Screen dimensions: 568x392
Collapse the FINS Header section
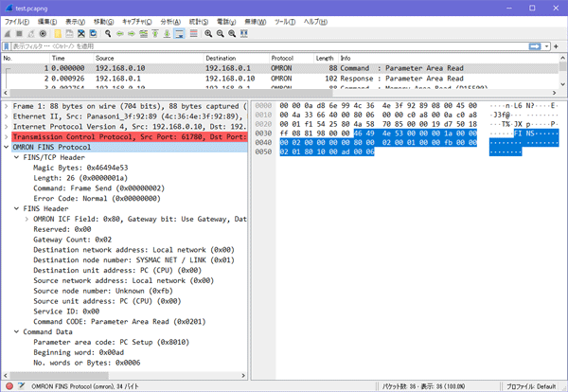click(x=16, y=208)
